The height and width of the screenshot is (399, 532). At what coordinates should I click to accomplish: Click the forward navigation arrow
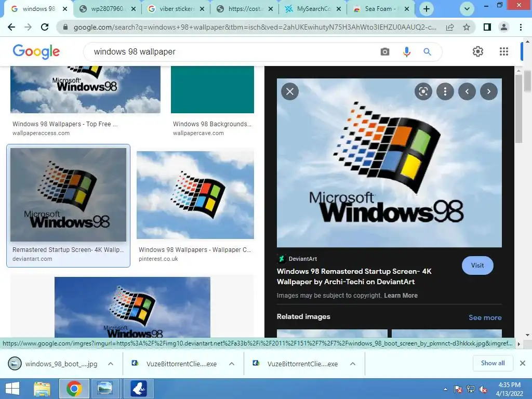click(x=28, y=27)
